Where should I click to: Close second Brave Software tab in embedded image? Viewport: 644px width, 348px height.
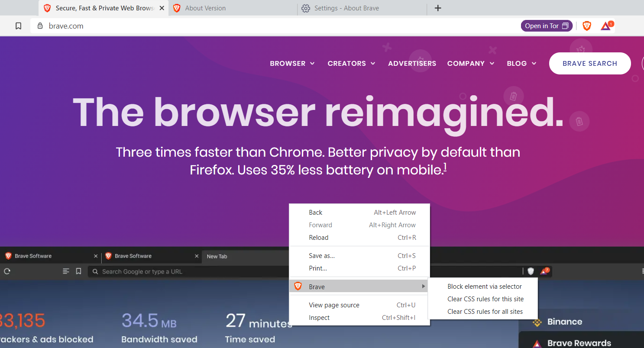pyautogui.click(x=197, y=256)
